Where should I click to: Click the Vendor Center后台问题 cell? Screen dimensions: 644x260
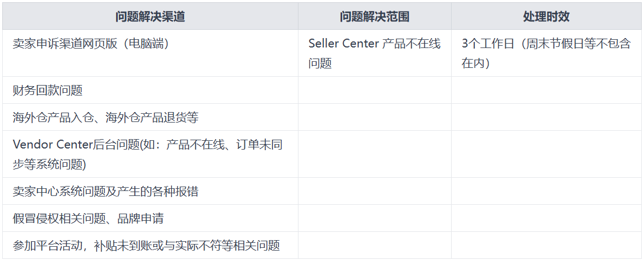(x=150, y=154)
